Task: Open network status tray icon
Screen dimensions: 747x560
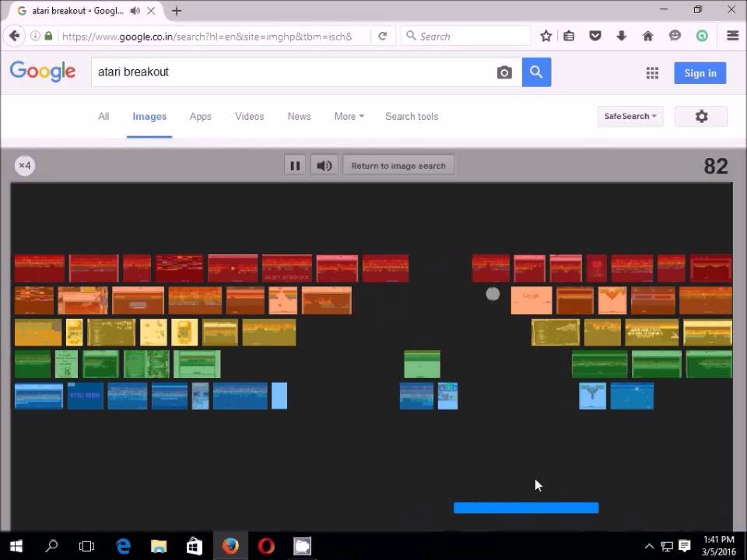Action: [x=667, y=546]
